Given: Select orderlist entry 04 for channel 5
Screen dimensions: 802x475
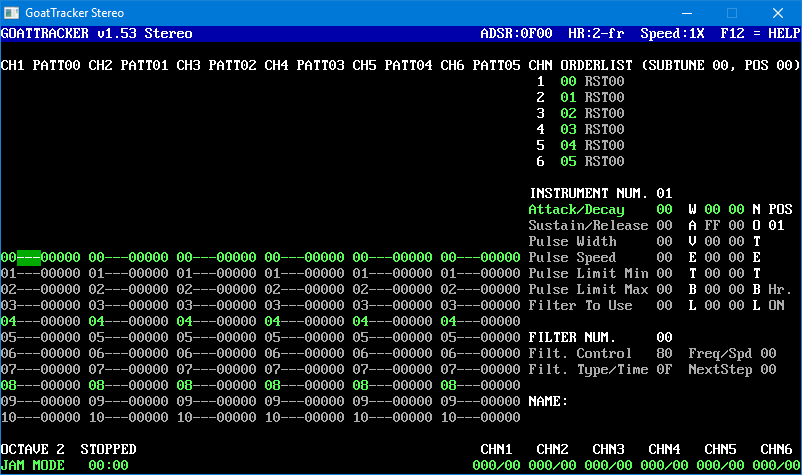Looking at the screenshot, I should click(568, 146).
